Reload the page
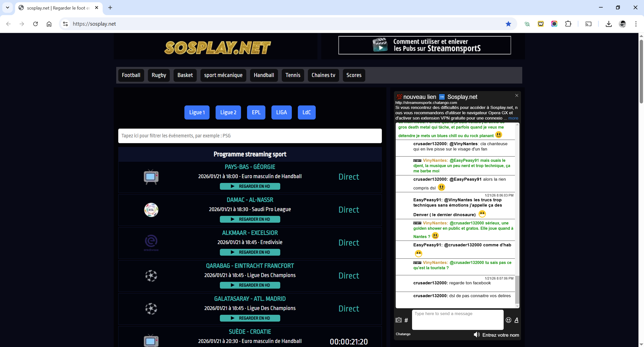644x347 pixels. click(35, 24)
